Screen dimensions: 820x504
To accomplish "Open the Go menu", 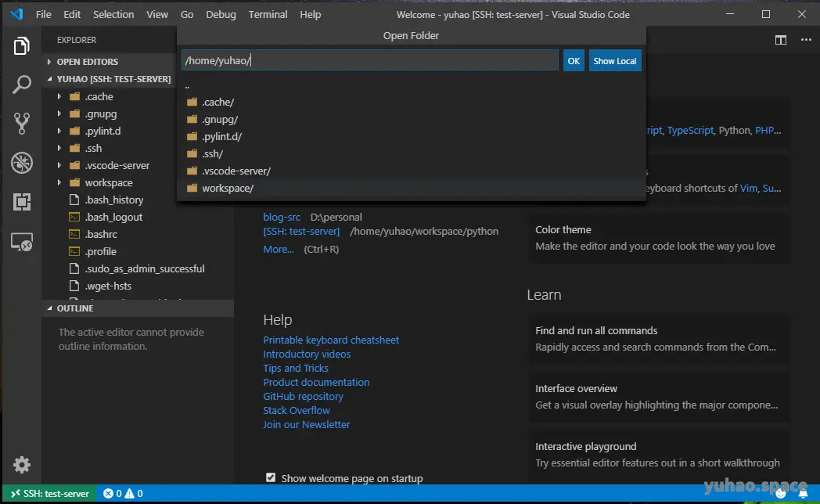I will pos(187,15).
